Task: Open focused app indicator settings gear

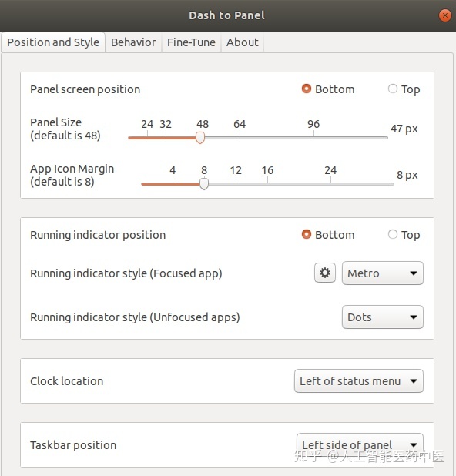Action: click(x=324, y=273)
